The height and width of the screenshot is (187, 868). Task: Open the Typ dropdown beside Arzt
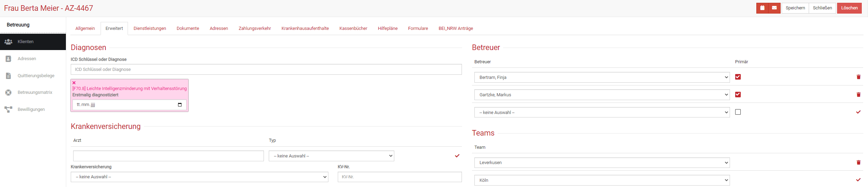pos(331,156)
